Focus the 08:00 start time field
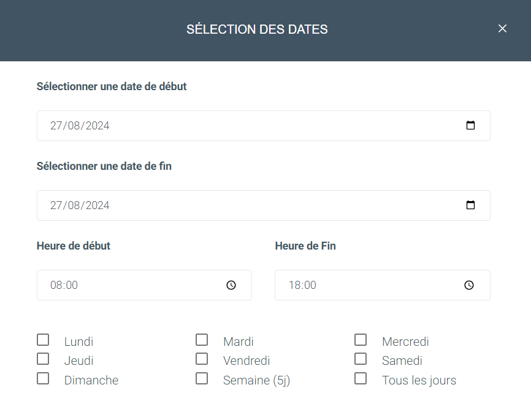Image resolution: width=531 pixels, height=420 pixels. [144, 285]
